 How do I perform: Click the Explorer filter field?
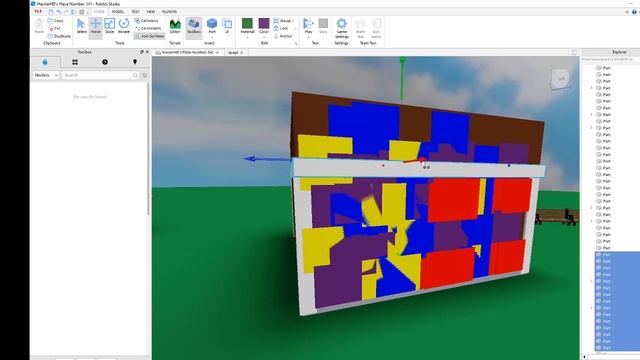(610, 59)
